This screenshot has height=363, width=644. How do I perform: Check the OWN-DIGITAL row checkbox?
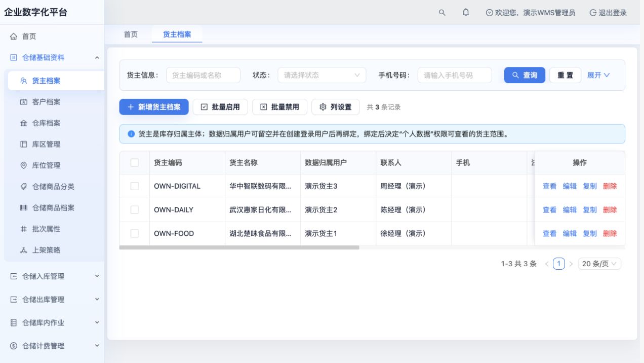[x=135, y=186]
